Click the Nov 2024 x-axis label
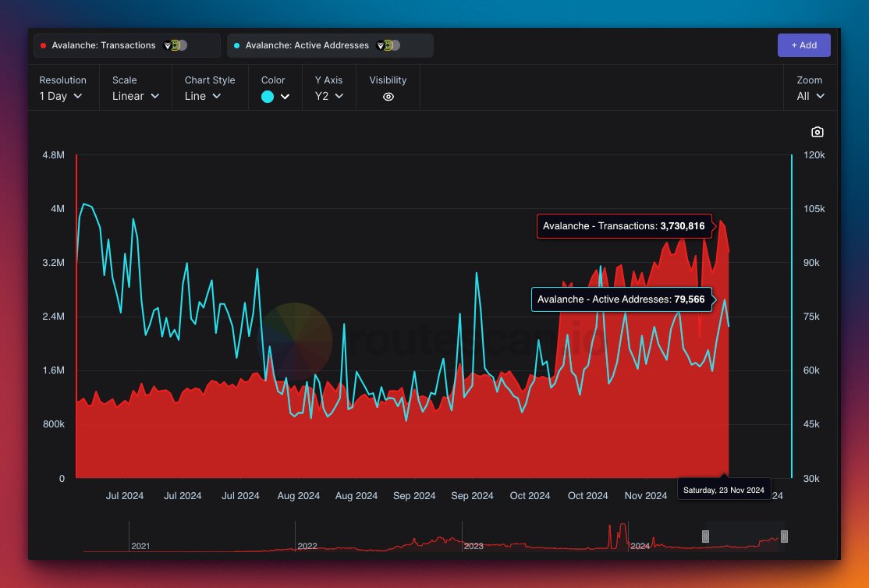Image resolution: width=869 pixels, height=588 pixels. coord(646,496)
